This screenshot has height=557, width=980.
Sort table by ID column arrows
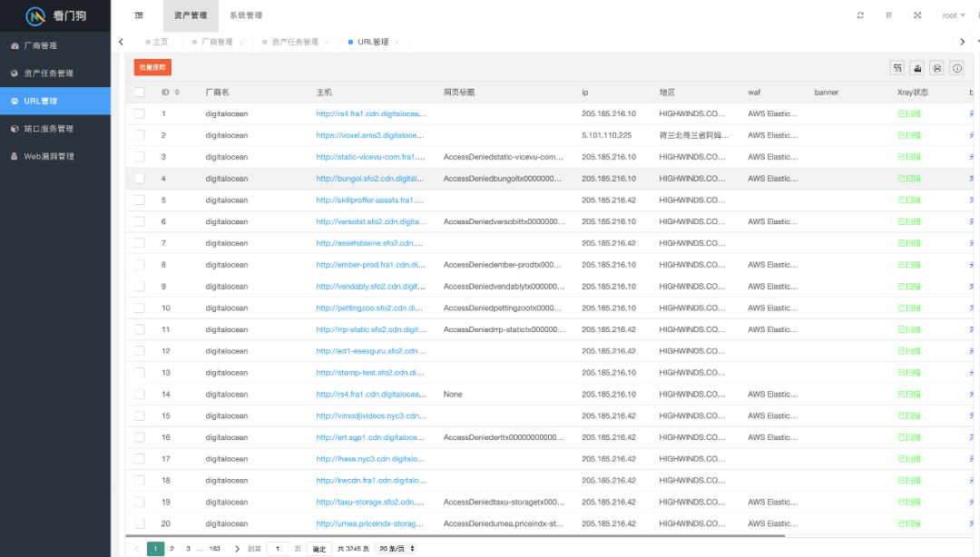tap(178, 93)
